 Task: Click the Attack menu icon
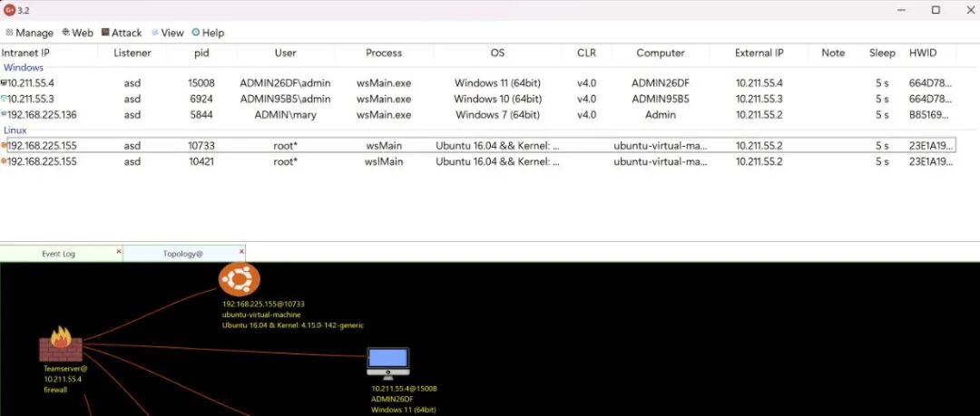(x=105, y=33)
